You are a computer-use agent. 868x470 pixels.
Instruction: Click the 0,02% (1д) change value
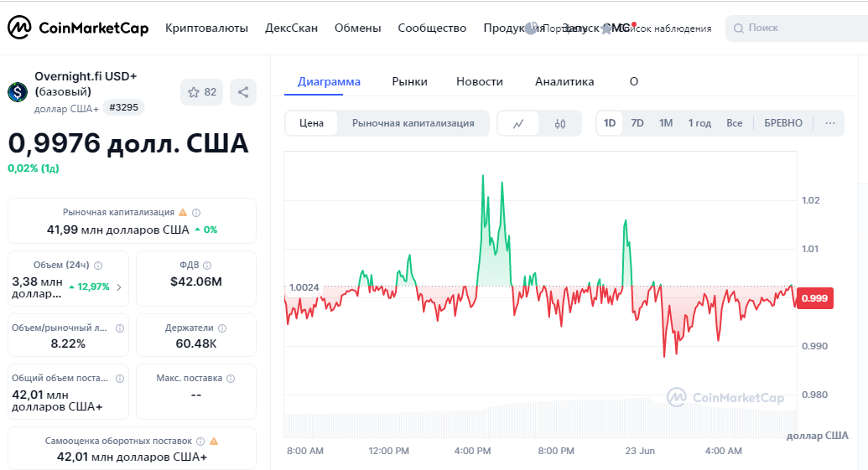tap(34, 168)
